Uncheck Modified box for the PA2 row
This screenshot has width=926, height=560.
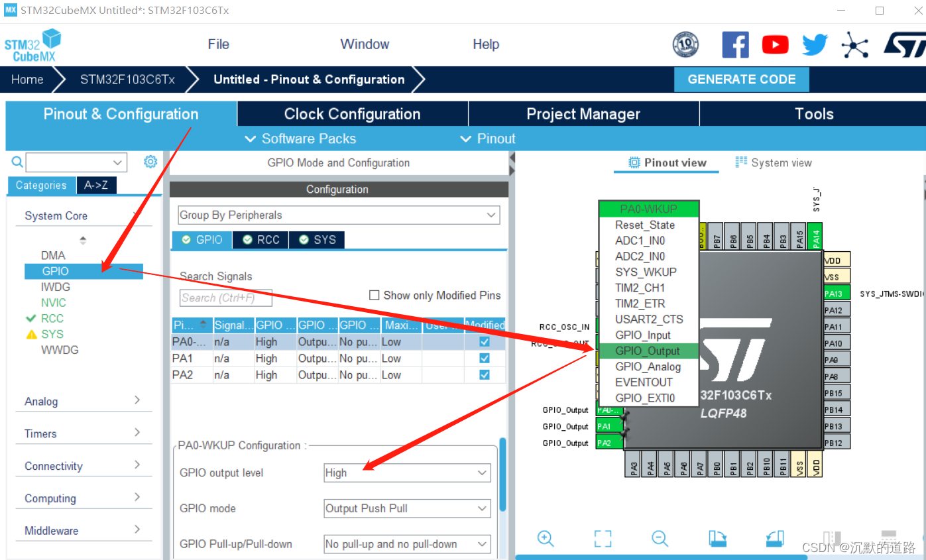485,374
